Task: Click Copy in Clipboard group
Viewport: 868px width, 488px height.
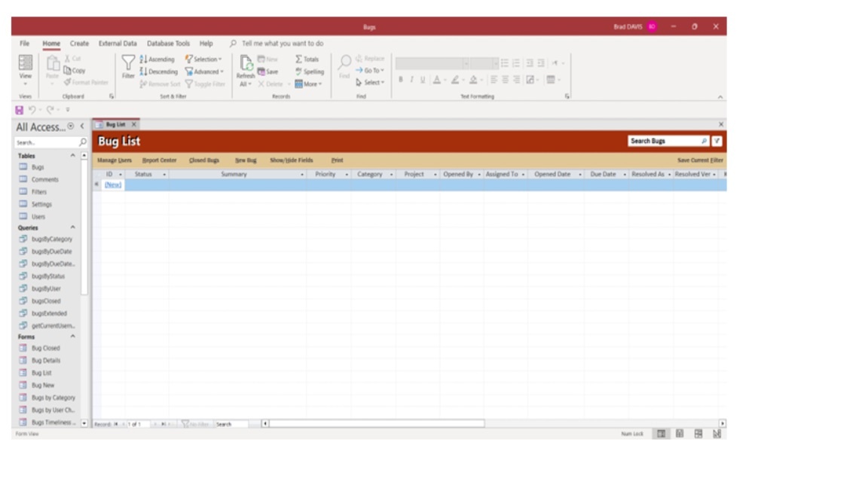Action: (75, 70)
